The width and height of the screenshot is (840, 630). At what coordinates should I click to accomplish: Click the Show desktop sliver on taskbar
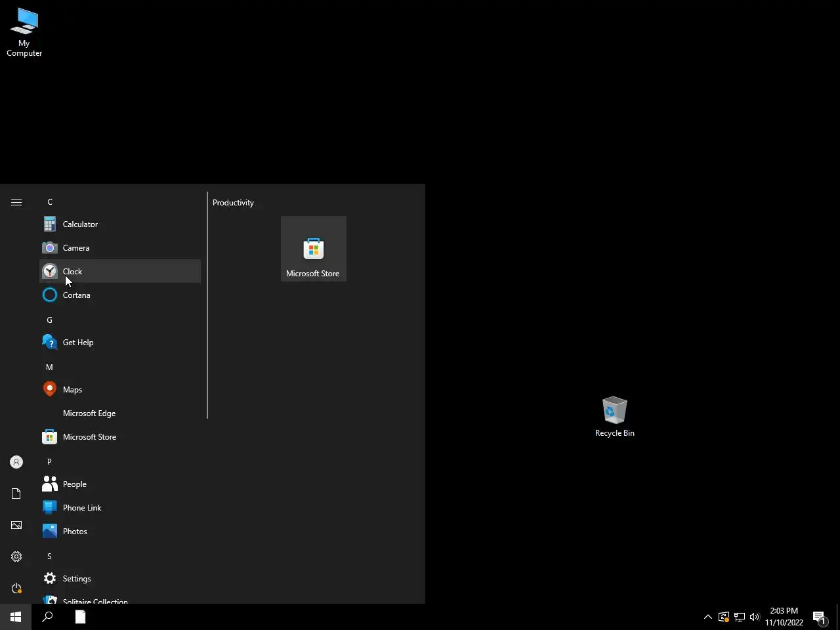[x=838, y=617]
